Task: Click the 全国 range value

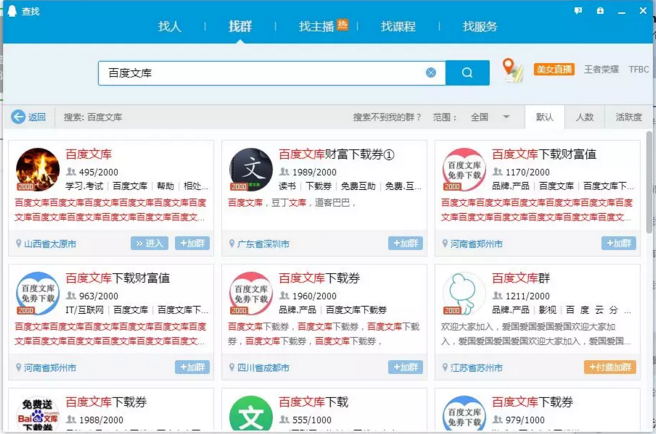Action: coord(479,117)
